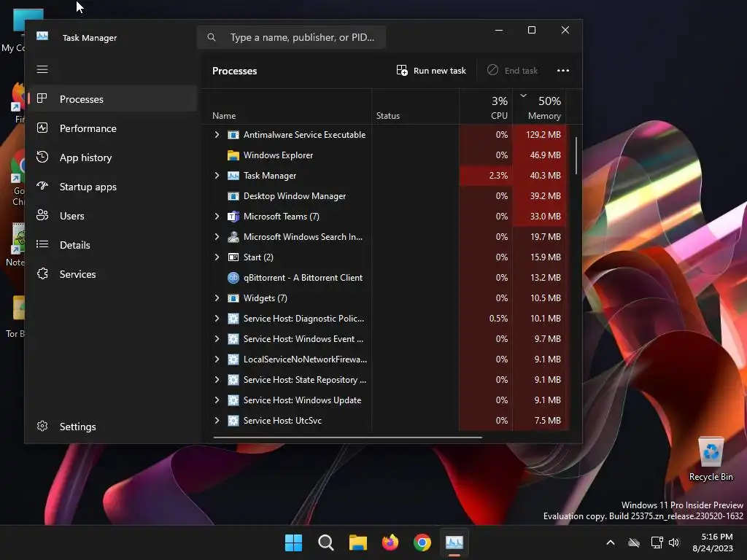Expand the Widgets (7) process group
This screenshot has height=560, width=747.
[217, 298]
